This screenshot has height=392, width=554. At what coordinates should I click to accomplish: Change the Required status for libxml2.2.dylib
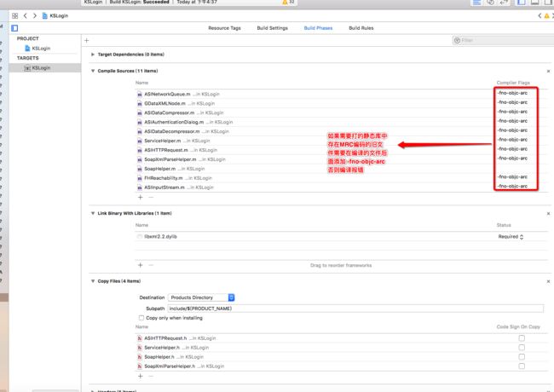(x=511, y=237)
